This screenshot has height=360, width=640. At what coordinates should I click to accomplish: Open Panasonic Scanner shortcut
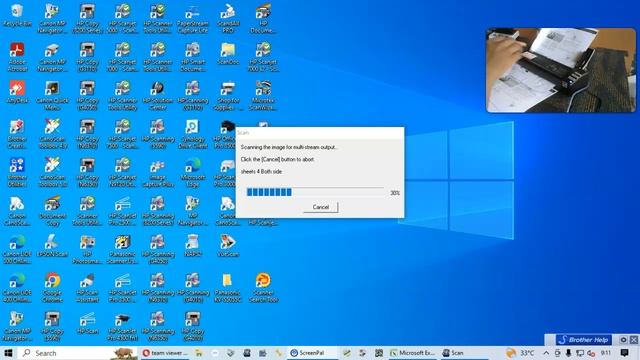[x=122, y=249]
